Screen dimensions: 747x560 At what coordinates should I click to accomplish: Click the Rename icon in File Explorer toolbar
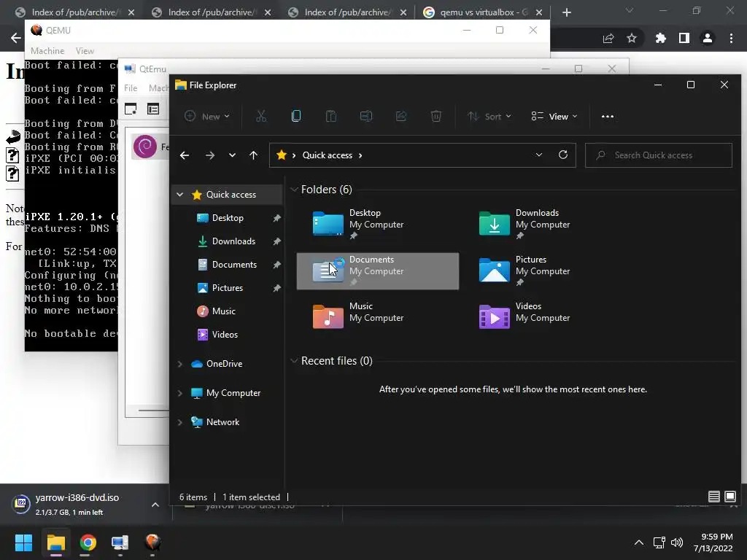[x=366, y=116]
